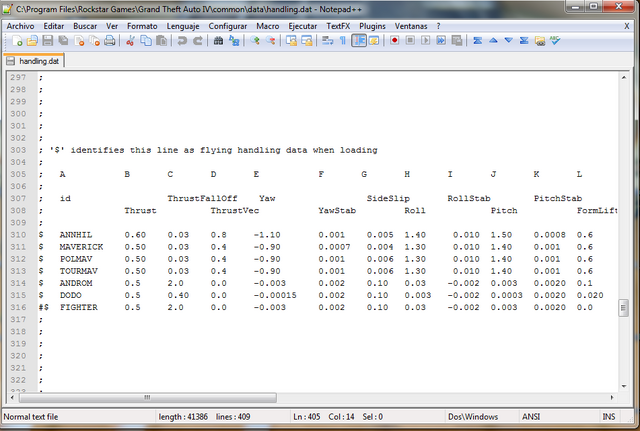Click the vertical scrollbar down arrow

coord(624,386)
